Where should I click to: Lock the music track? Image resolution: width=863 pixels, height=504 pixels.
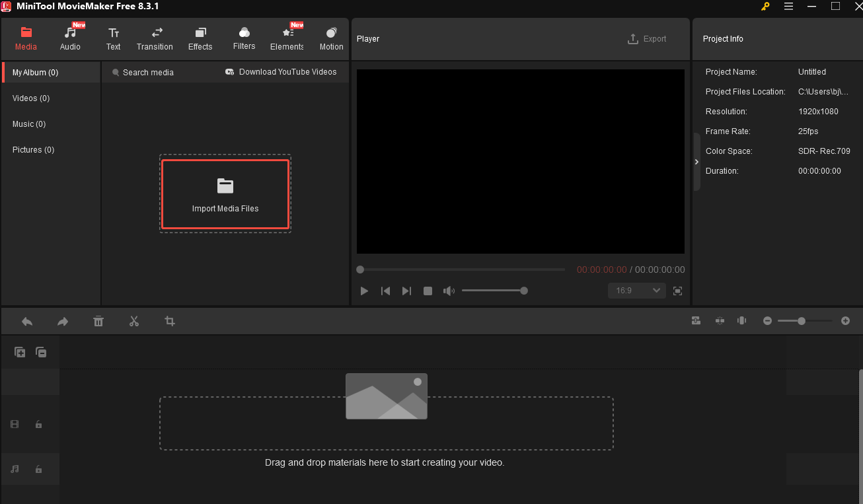(38, 469)
